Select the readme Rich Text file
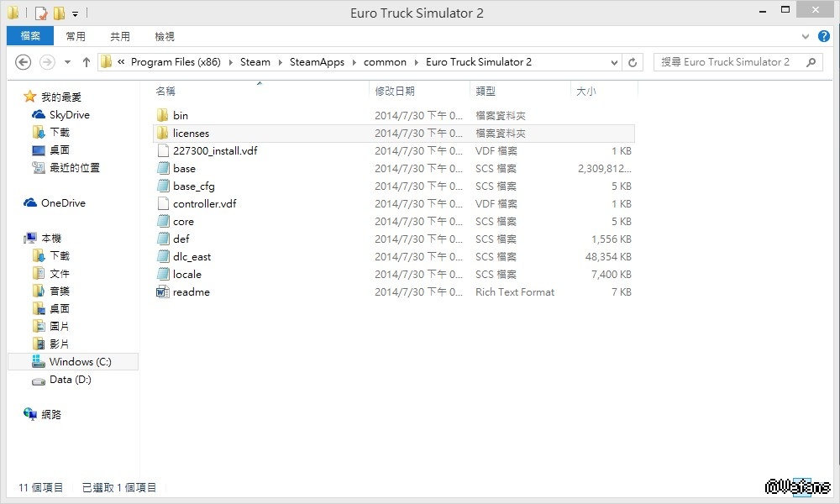Image resolution: width=840 pixels, height=504 pixels. click(x=191, y=292)
